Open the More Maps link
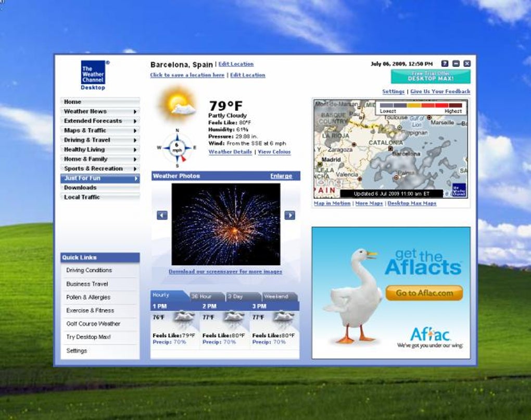The image size is (531, 420). coord(369,203)
